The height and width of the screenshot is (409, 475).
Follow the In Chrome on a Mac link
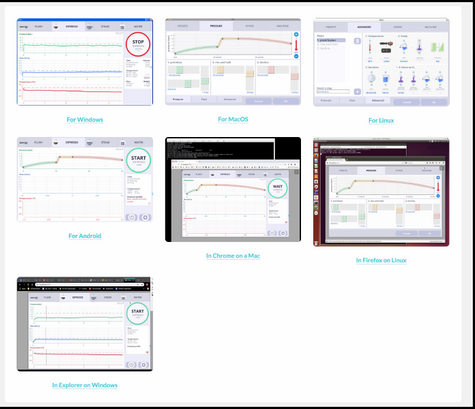[x=233, y=256]
